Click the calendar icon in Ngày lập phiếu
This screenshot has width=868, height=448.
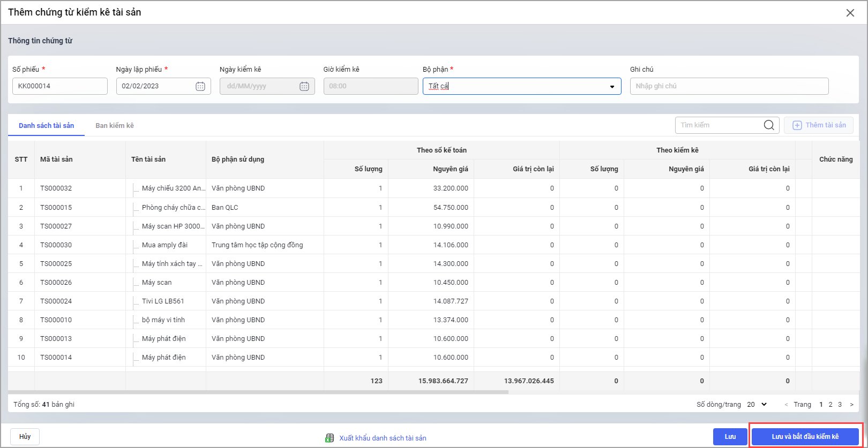(200, 86)
